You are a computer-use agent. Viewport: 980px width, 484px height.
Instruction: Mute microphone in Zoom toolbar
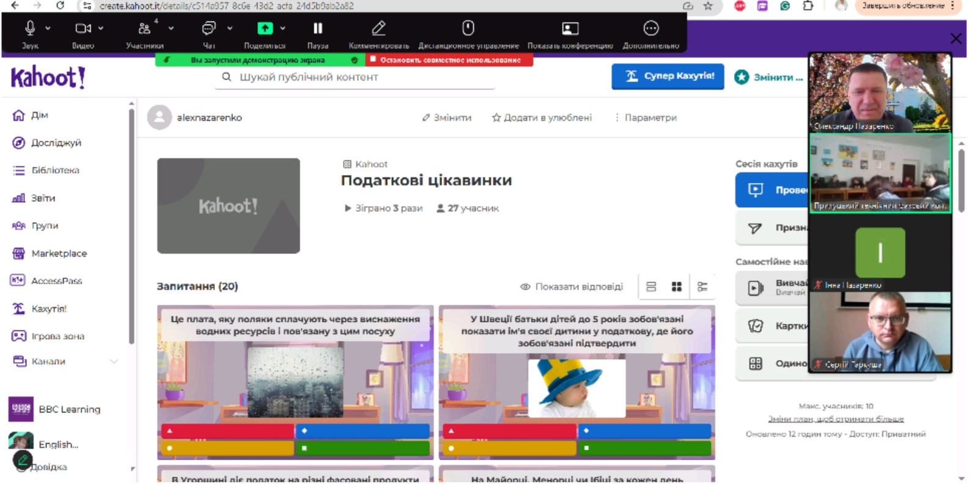[29, 28]
